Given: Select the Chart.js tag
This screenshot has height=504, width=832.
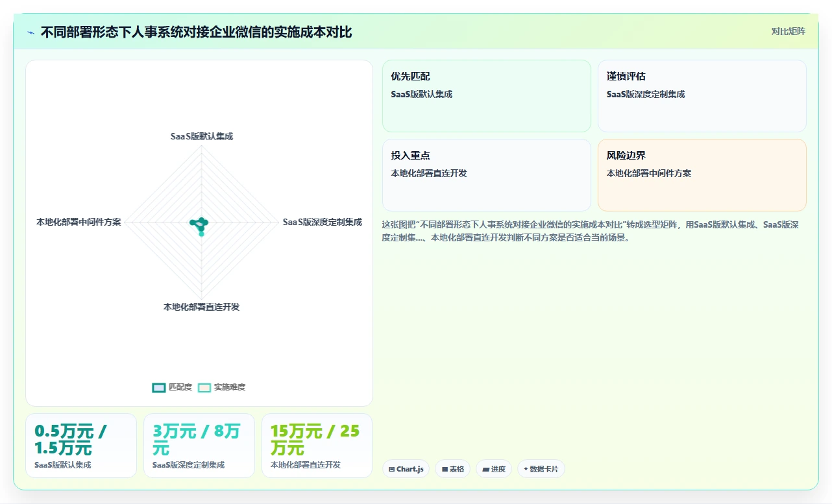Looking at the screenshot, I should point(406,469).
